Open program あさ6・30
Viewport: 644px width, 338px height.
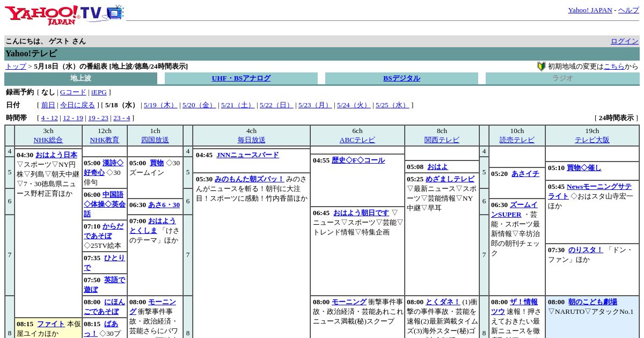click(164, 205)
